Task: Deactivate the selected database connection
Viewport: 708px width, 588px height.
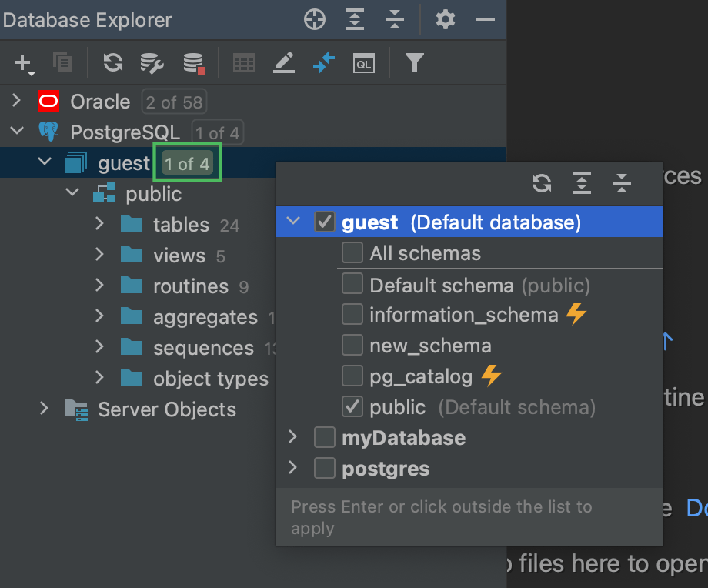Action: pos(193,62)
